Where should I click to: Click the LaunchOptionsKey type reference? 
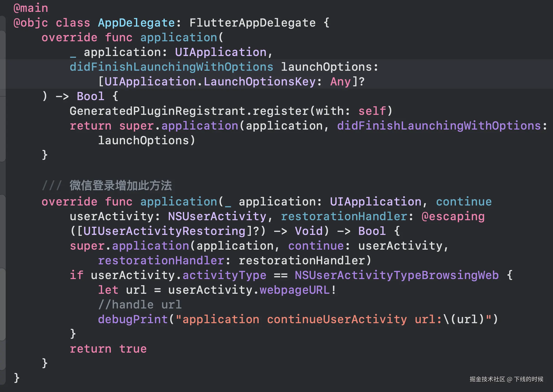click(x=259, y=82)
